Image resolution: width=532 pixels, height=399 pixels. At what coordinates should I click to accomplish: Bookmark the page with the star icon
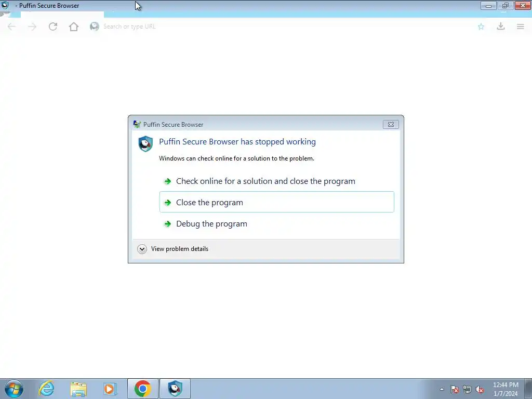tap(481, 26)
